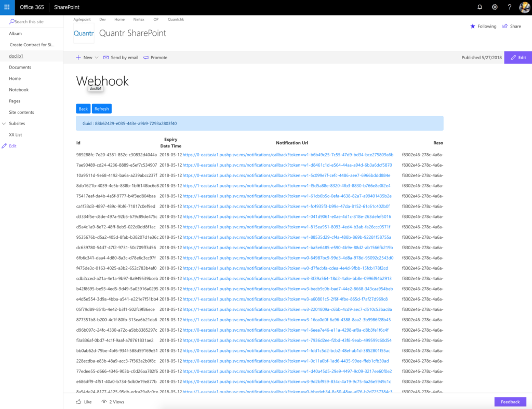Screen dimensions: 532x409
Task: Click in the Search this site field
Action: click(x=32, y=21)
